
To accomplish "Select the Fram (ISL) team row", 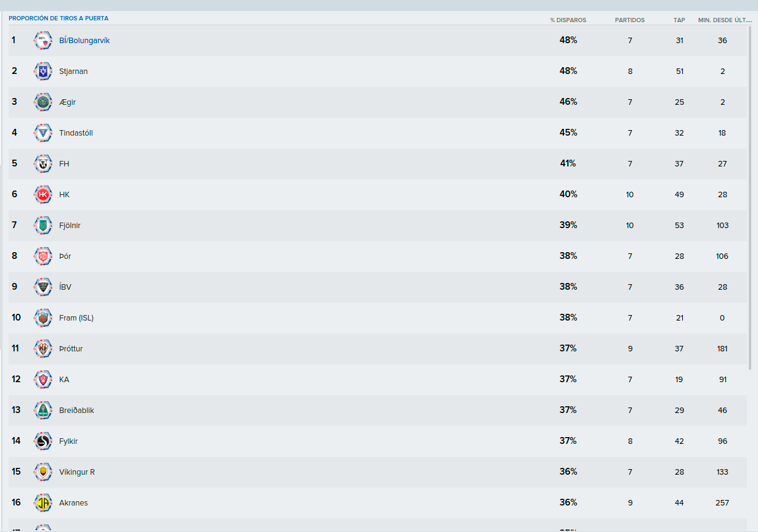I will point(378,318).
